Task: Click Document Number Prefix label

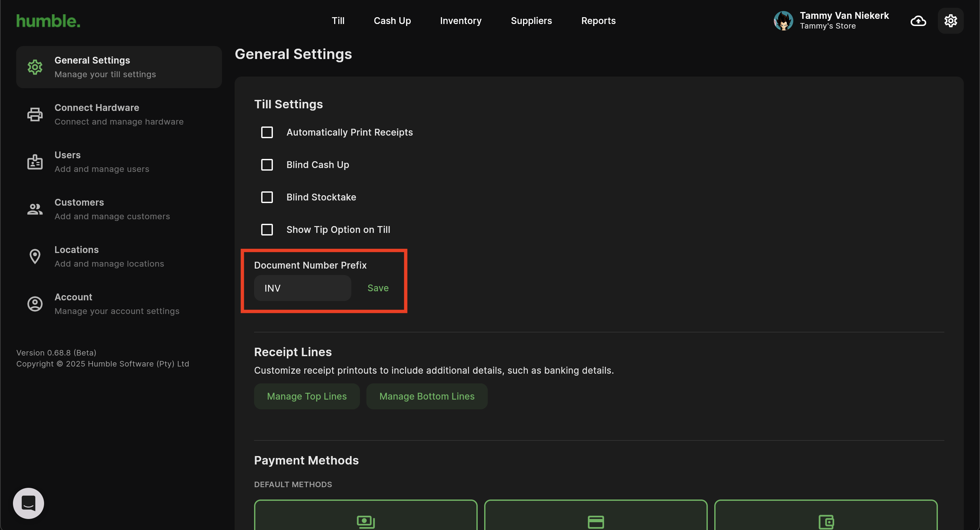Action: point(310,265)
